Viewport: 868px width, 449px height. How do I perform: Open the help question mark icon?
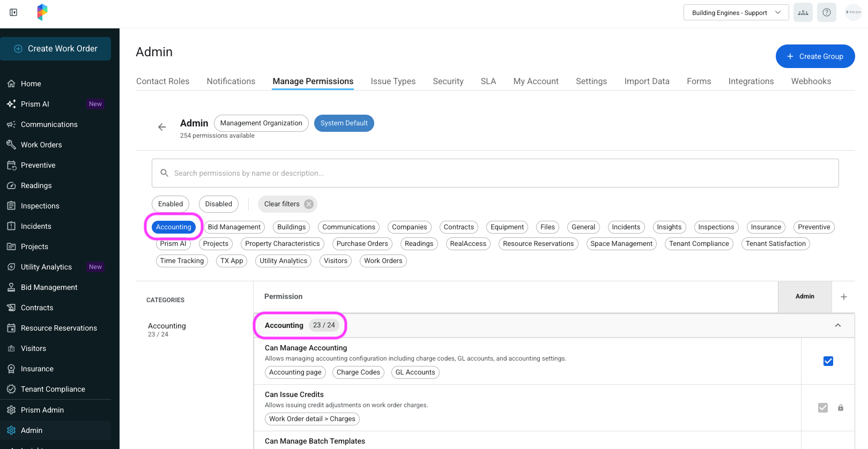click(x=826, y=12)
